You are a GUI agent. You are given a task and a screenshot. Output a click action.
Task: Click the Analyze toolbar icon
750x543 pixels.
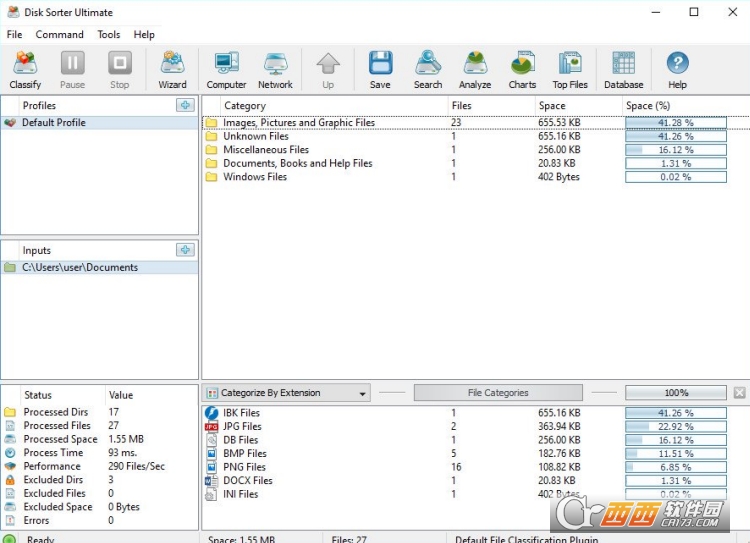475,69
